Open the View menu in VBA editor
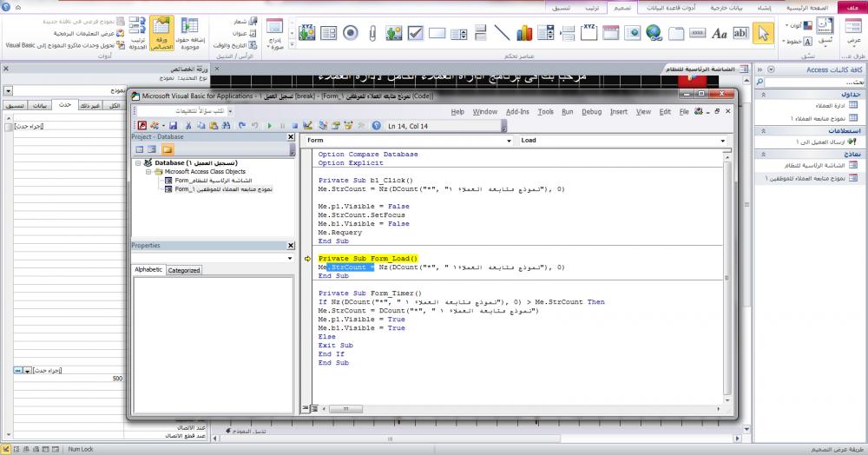 pyautogui.click(x=643, y=112)
